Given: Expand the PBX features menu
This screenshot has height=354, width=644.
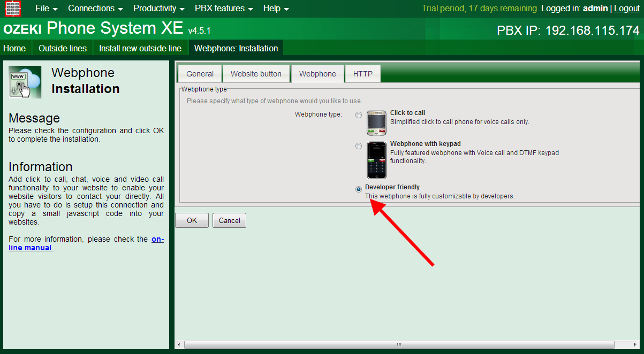Looking at the screenshot, I should coord(223,9).
